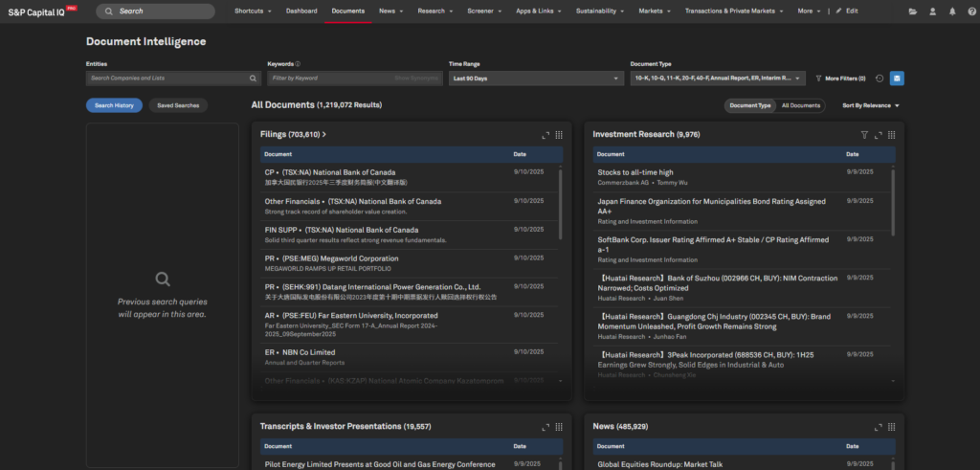Open the Document Type dropdown
The image size is (980, 470).
(x=718, y=78)
